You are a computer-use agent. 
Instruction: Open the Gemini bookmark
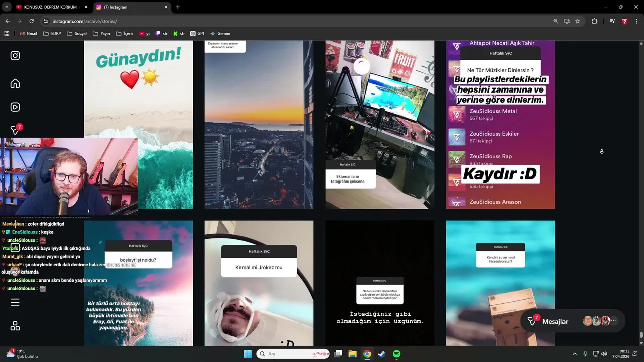[220, 34]
